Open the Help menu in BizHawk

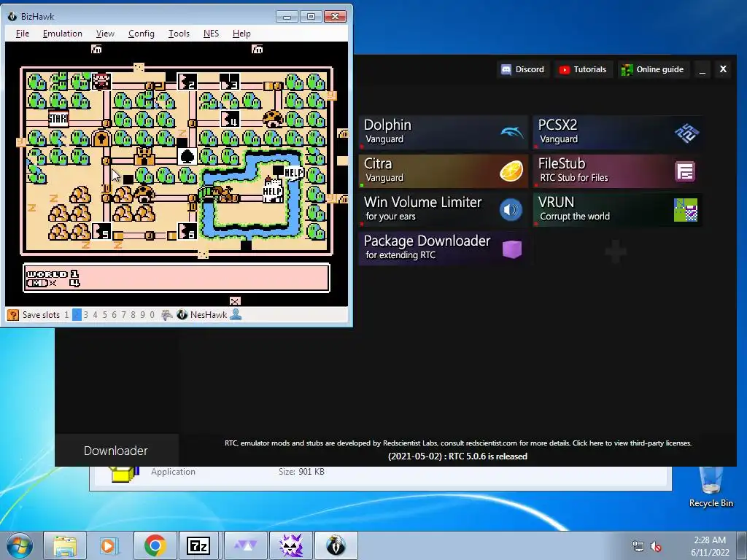click(x=241, y=34)
